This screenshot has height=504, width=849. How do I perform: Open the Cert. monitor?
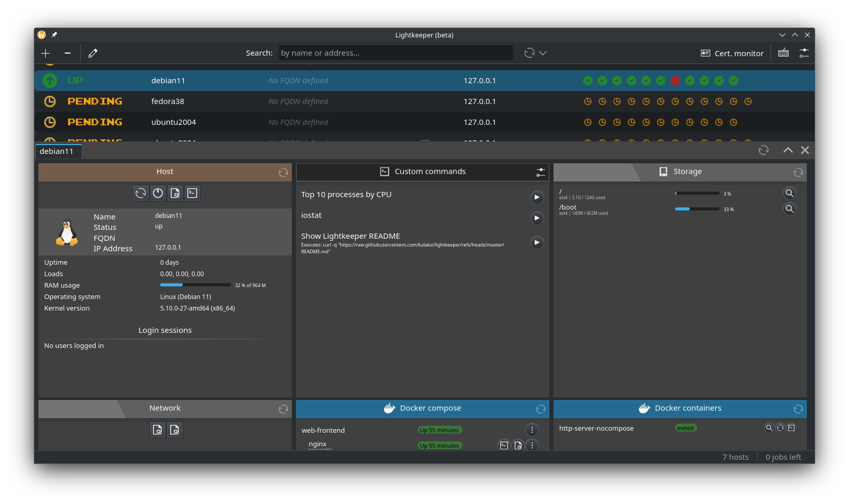click(x=732, y=53)
